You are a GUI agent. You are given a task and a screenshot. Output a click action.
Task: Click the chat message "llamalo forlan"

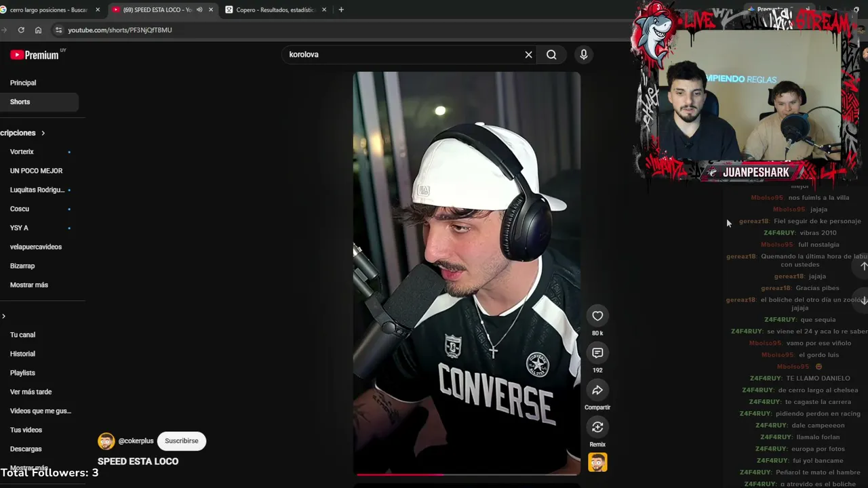pos(818,437)
